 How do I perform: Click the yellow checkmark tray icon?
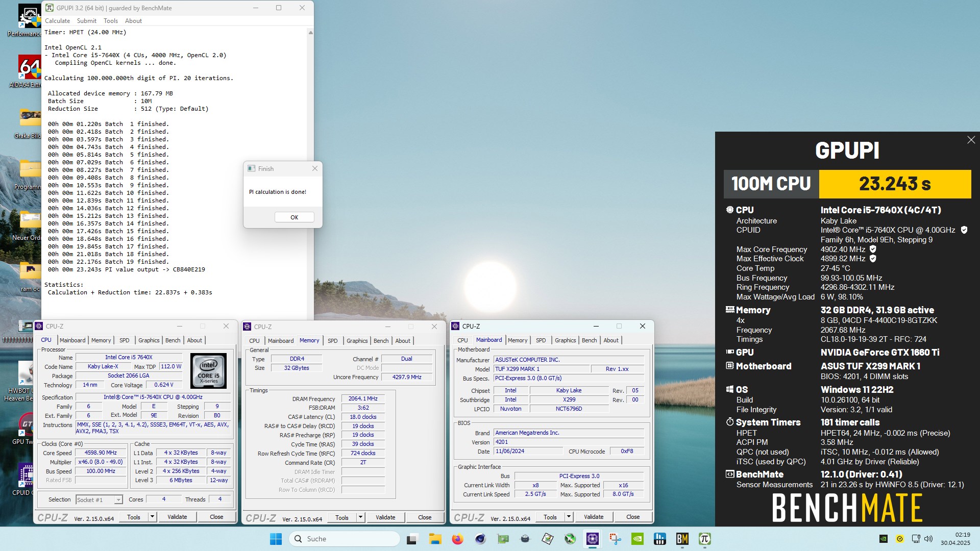click(x=900, y=539)
